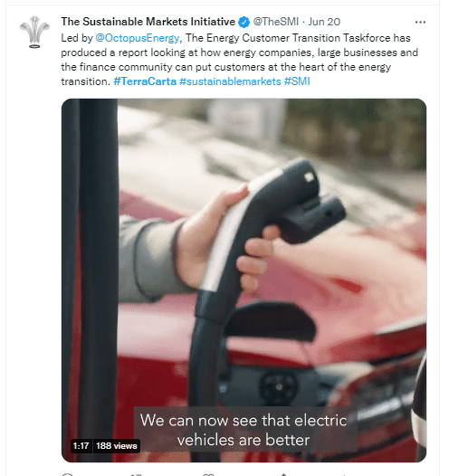This screenshot has height=476, width=449.
Task: Open The Sustainable Markets Initiative profile avatar
Action: coord(34,33)
